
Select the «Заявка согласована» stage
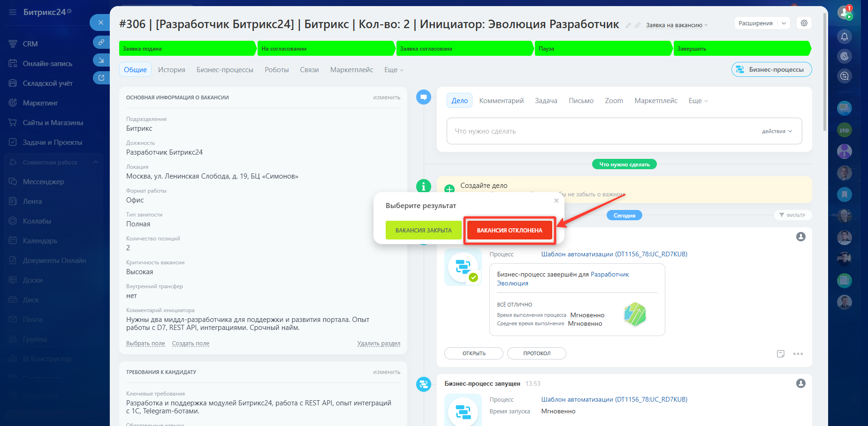[464, 49]
